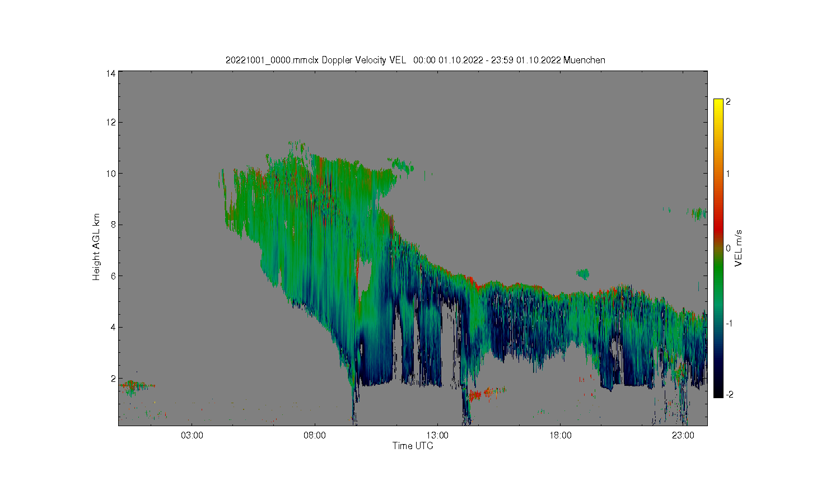
Task: Click the 03:00 time tick label
Action: pos(192,435)
